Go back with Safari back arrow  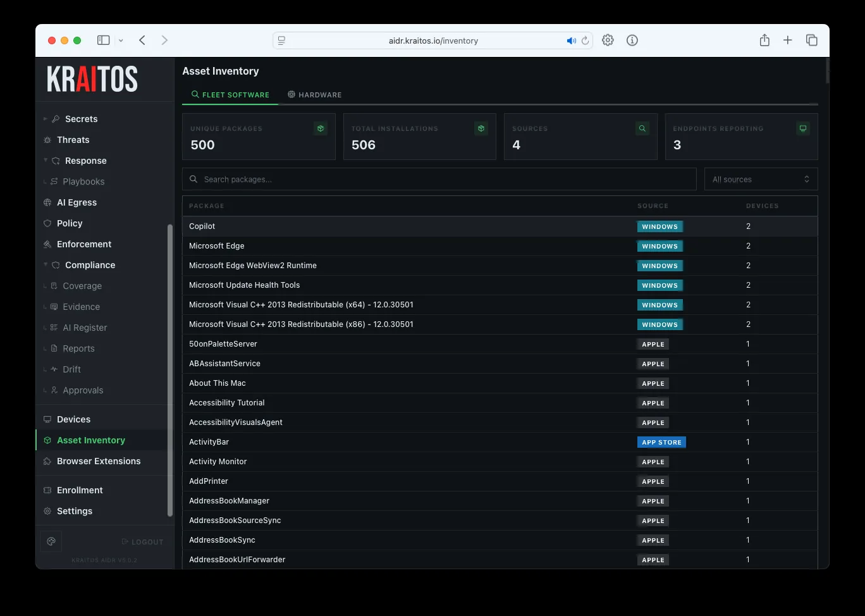142,40
